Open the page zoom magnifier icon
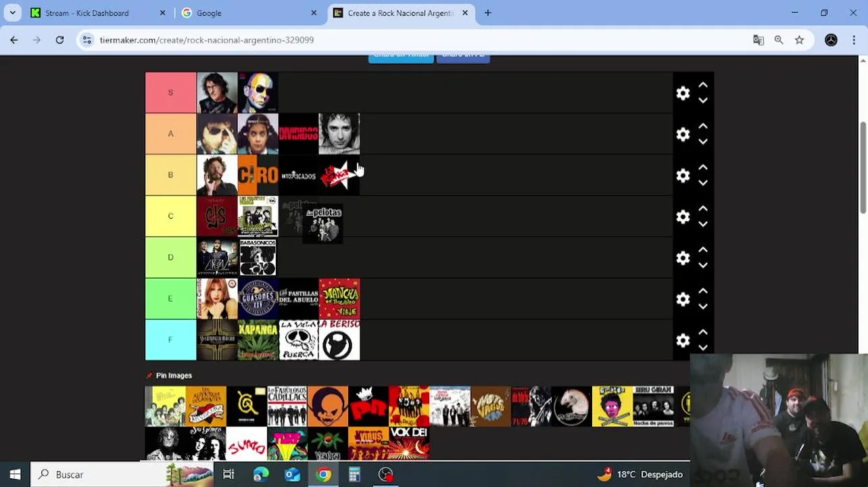Viewport: 868px width, 487px height. [x=779, y=40]
